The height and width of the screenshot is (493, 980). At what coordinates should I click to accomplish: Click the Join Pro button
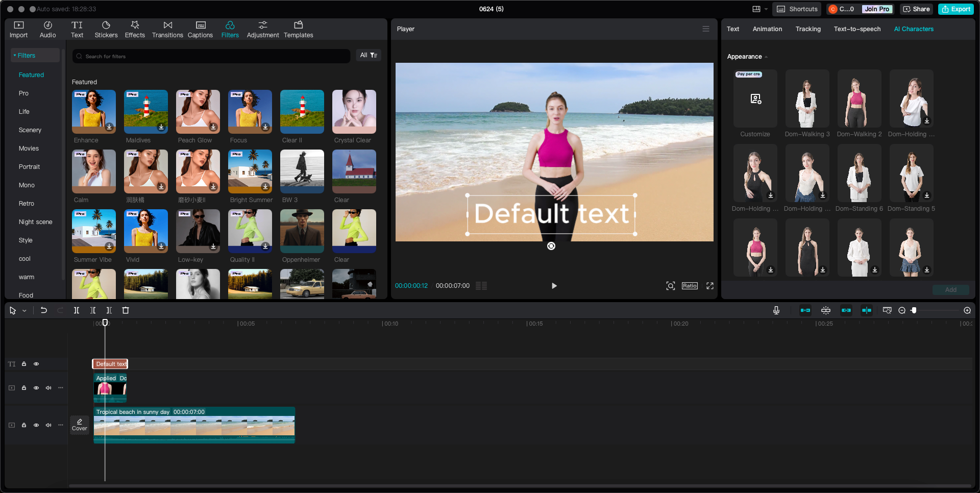tap(877, 9)
